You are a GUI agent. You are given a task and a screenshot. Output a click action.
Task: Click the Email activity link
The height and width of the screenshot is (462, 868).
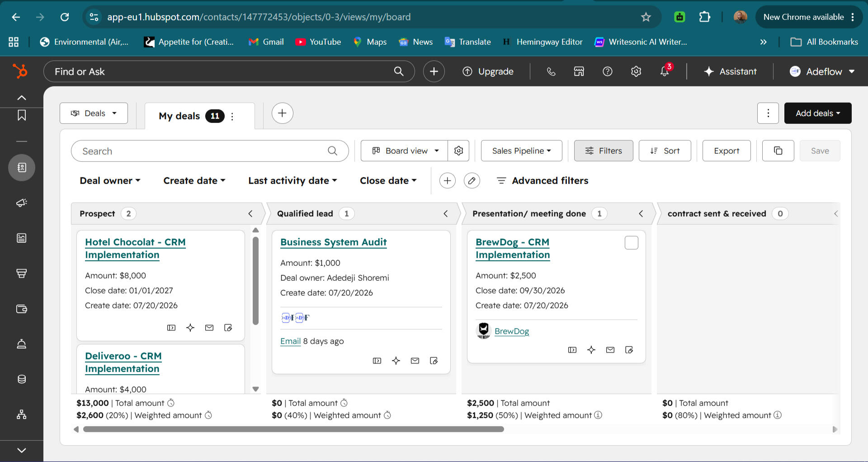click(x=290, y=341)
